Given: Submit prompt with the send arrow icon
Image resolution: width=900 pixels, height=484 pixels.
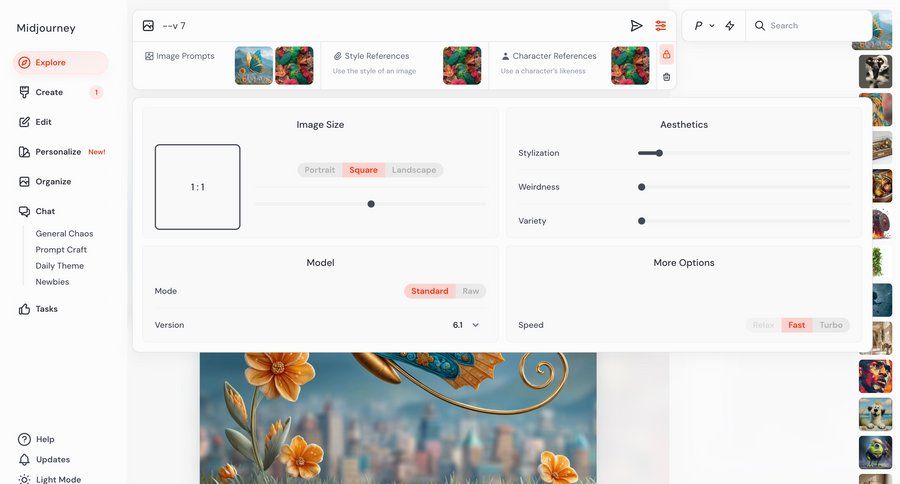Looking at the screenshot, I should tap(636, 26).
